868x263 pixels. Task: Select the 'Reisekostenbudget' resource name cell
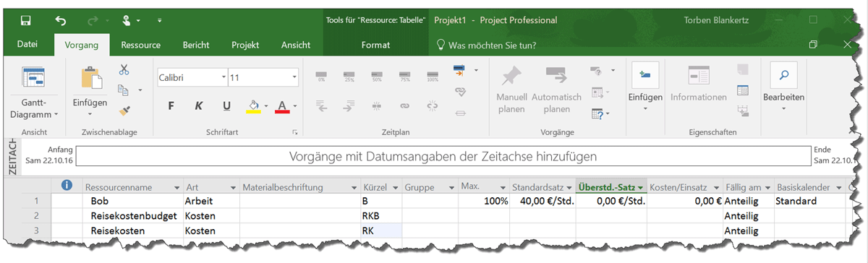[x=132, y=215]
